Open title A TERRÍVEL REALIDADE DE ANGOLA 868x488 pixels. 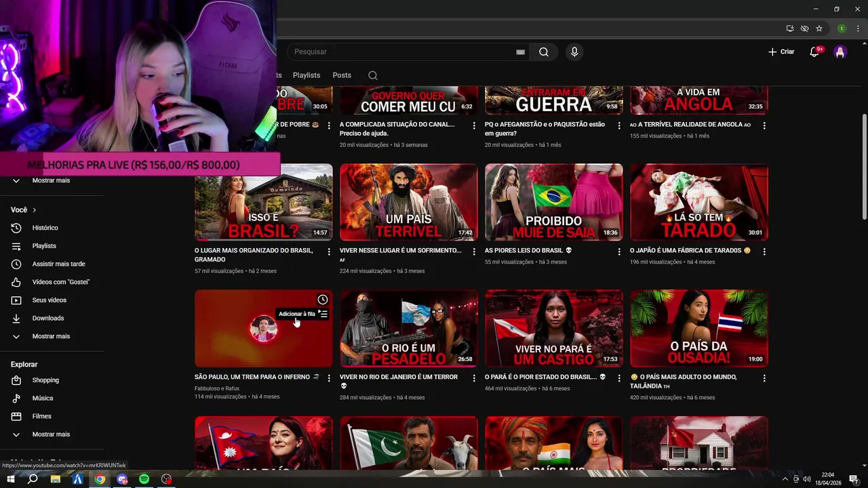point(690,125)
